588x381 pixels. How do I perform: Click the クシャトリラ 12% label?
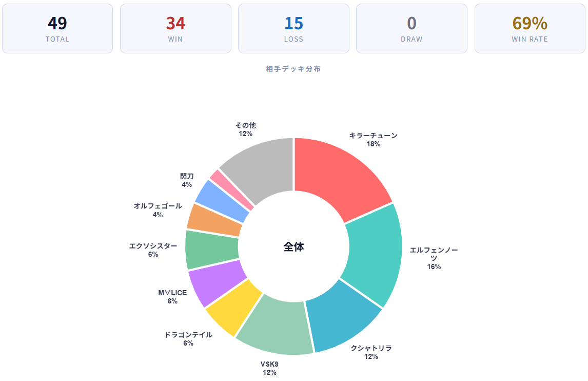tap(371, 352)
